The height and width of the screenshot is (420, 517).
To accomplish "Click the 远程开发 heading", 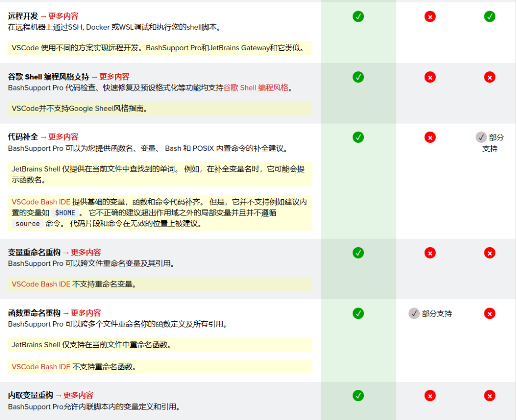I will coord(23,16).
